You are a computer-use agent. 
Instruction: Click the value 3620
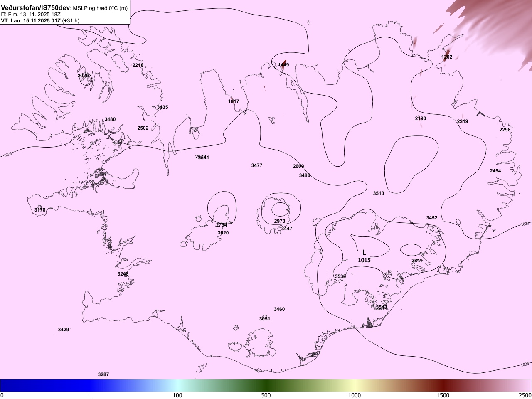pos(223,233)
